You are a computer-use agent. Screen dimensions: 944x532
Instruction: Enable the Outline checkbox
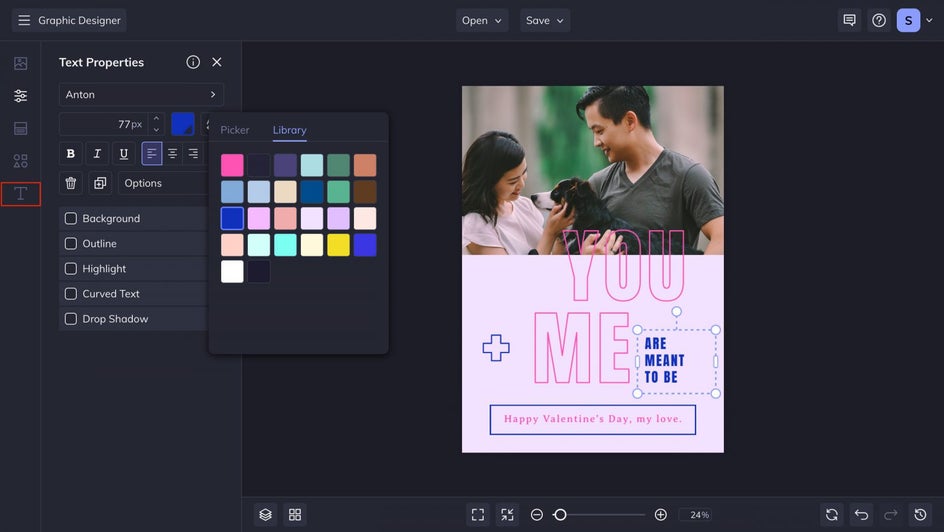coord(71,244)
